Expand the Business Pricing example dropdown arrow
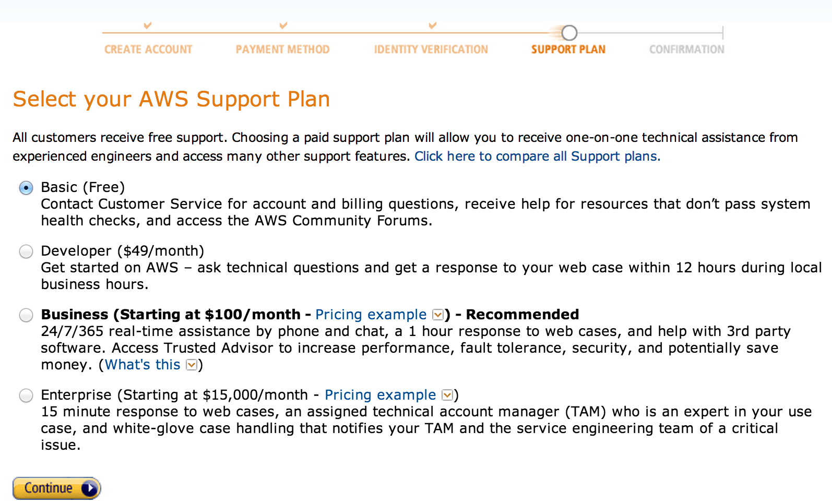Image resolution: width=832 pixels, height=504 pixels. click(x=438, y=315)
